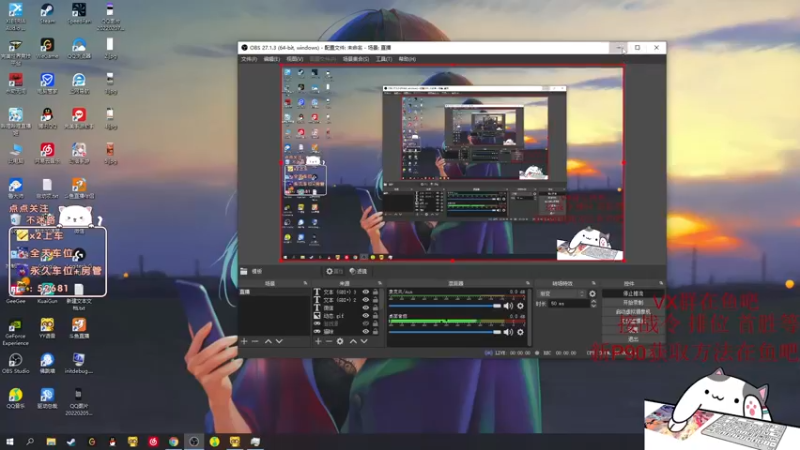Move selected source up in the list
This screenshot has width=800, height=450.
click(353, 341)
